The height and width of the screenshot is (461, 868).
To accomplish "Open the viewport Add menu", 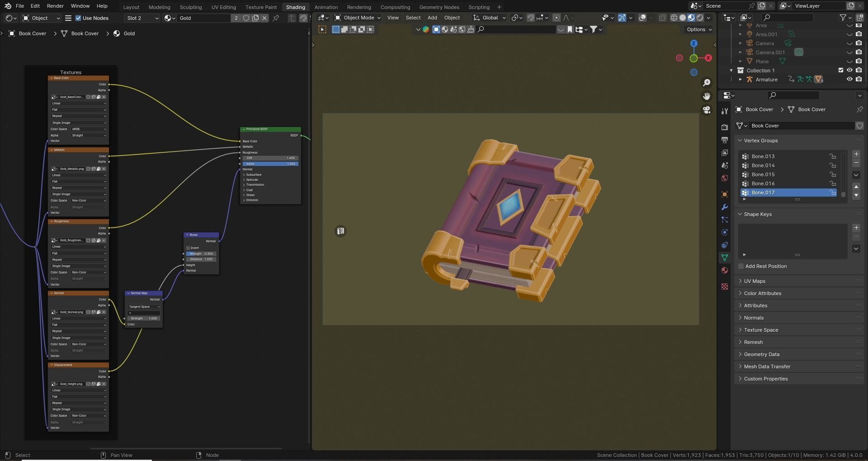I will tap(432, 18).
